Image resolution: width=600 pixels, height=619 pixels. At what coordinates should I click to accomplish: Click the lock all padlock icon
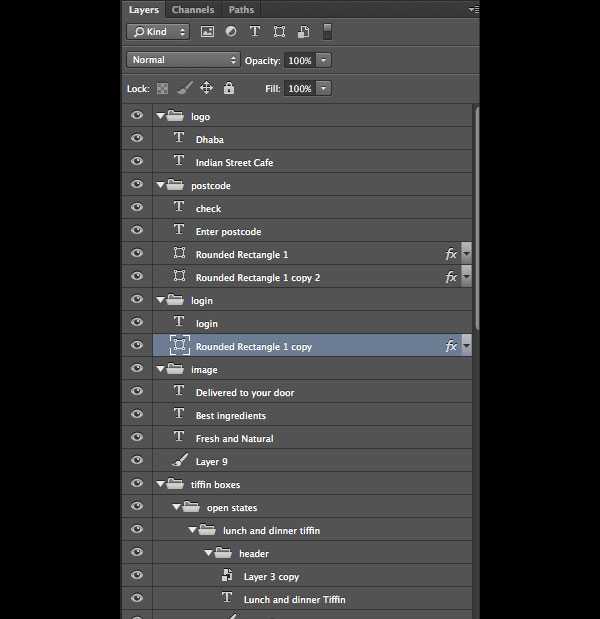(x=229, y=89)
